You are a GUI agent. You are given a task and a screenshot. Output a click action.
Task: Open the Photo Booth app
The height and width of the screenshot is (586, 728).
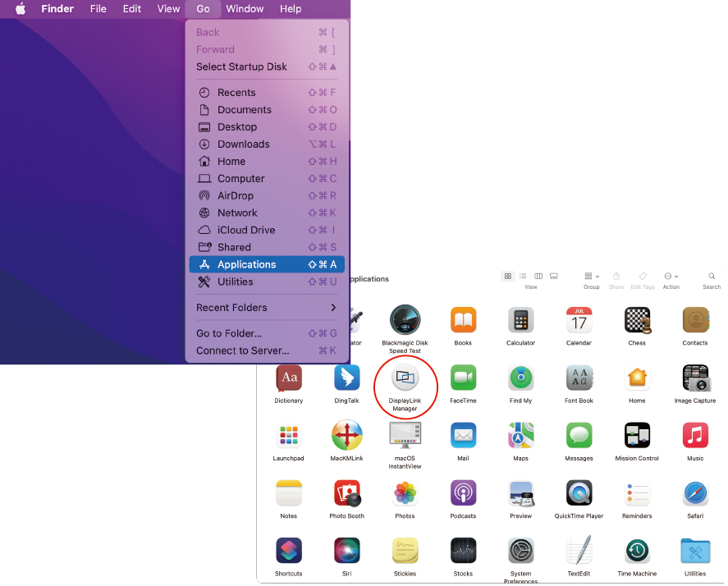coord(346,493)
